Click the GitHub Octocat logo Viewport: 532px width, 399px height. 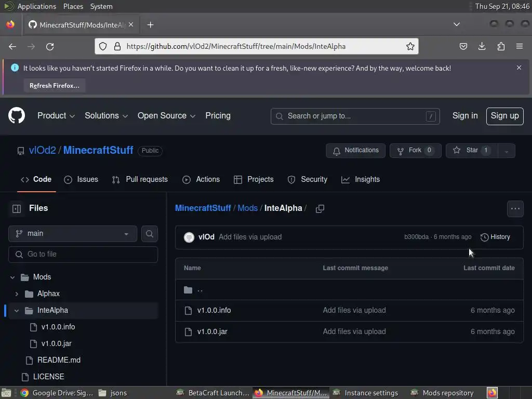pyautogui.click(x=16, y=116)
